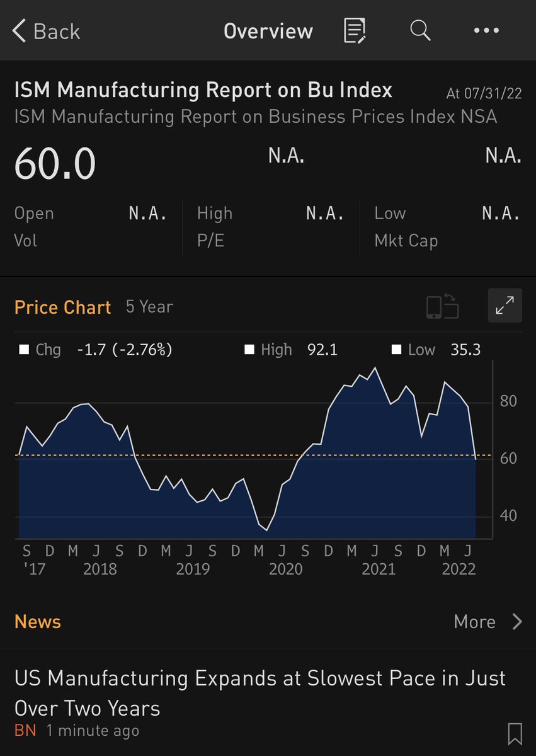Open the three-dot more options menu
The height and width of the screenshot is (756, 536).
tap(486, 30)
